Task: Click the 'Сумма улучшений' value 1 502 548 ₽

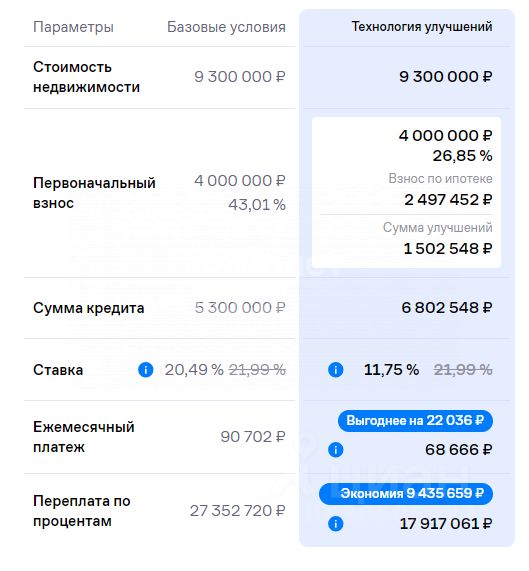Action: coord(448,249)
